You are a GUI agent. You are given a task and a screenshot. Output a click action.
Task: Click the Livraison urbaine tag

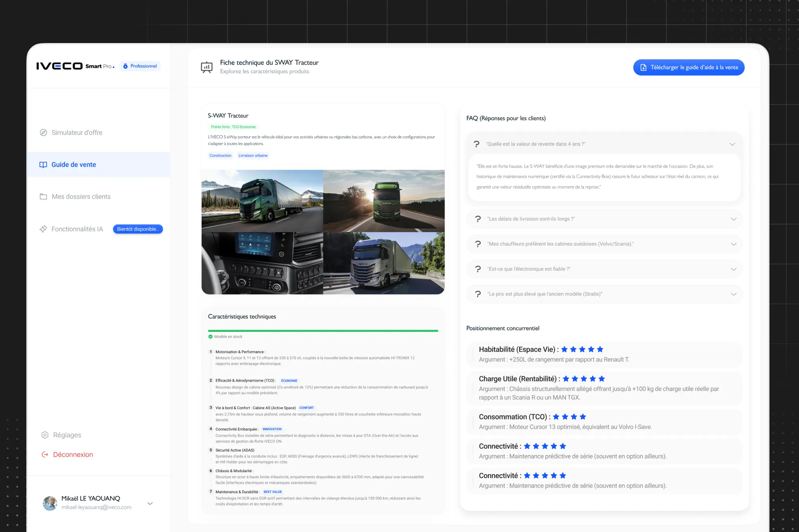pyautogui.click(x=253, y=156)
